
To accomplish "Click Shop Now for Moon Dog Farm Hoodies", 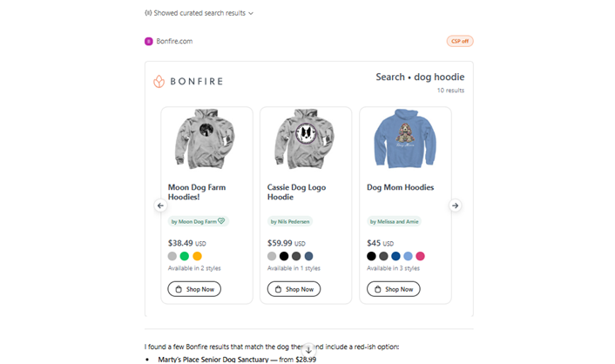I will [194, 289].
